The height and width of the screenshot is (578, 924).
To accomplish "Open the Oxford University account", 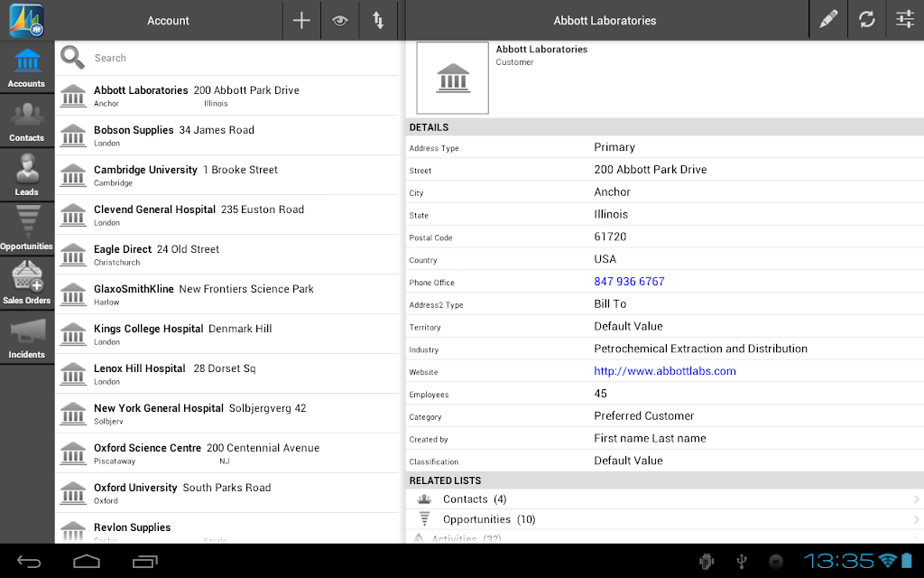I will [x=226, y=492].
